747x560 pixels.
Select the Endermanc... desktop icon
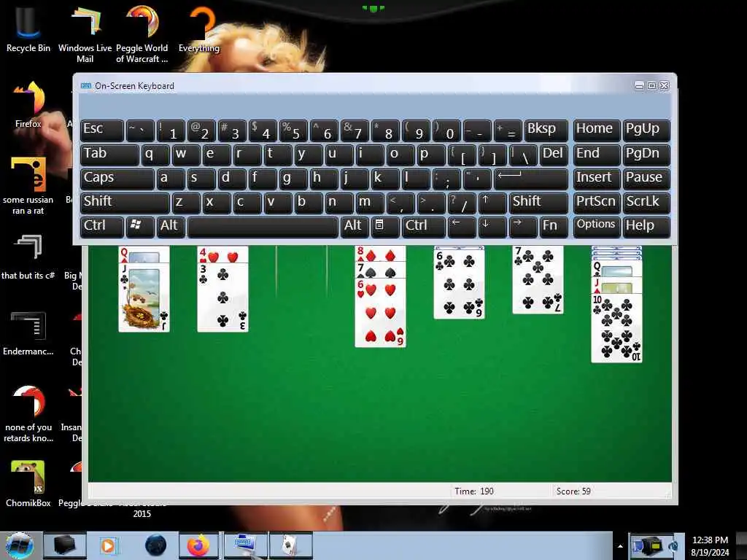[x=28, y=333]
